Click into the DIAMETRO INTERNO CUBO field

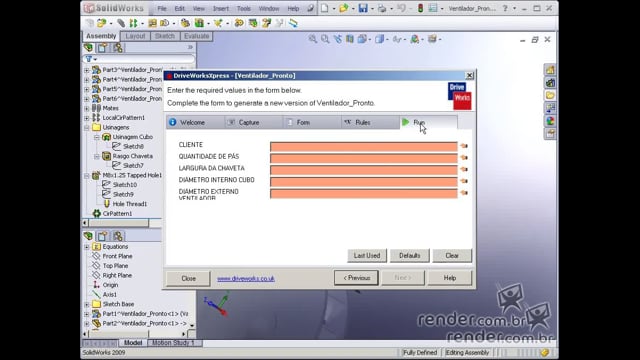click(x=364, y=182)
